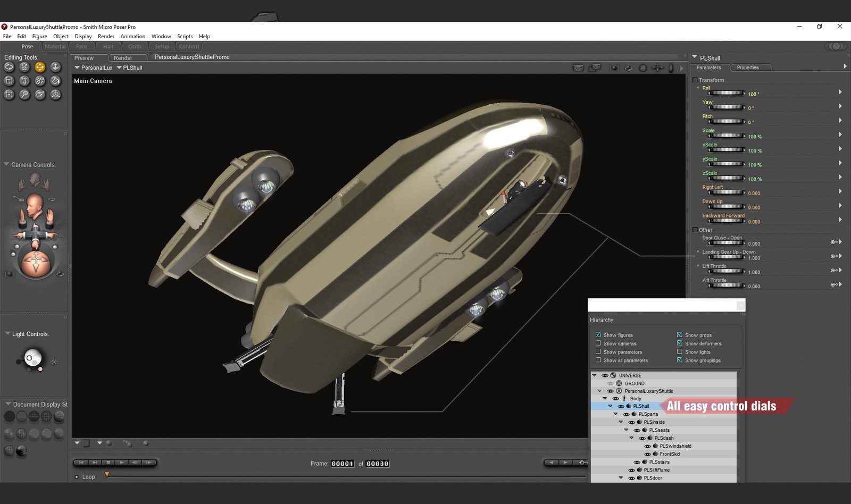Click the first document display style sphere
Image resolution: width=851 pixels, height=504 pixels.
10,416
